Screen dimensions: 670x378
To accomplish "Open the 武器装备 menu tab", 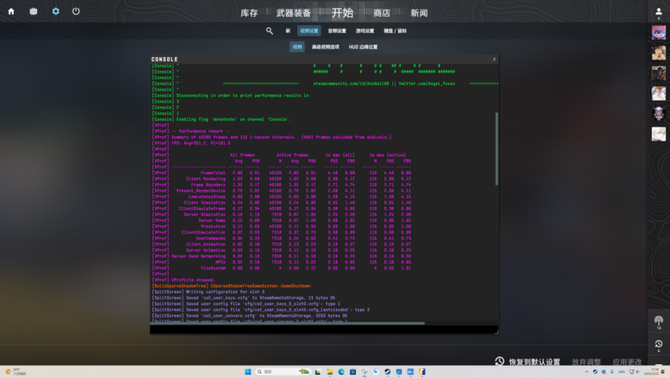I will coord(294,13).
